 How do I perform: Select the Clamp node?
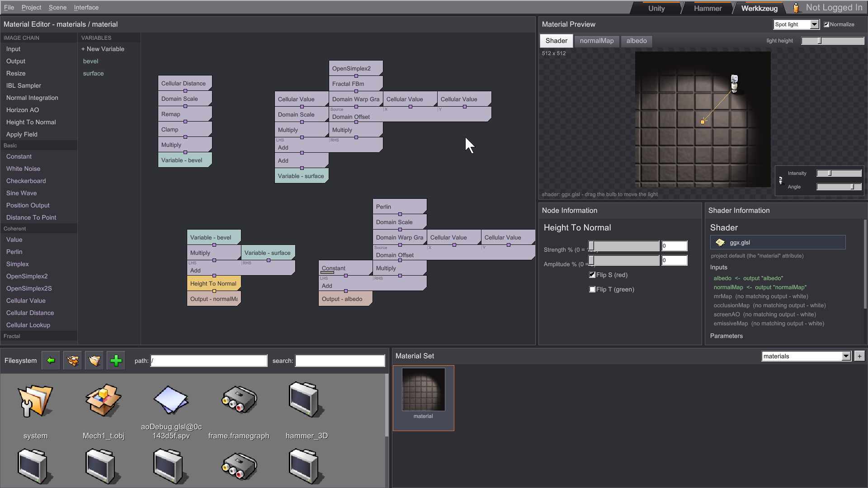184,129
